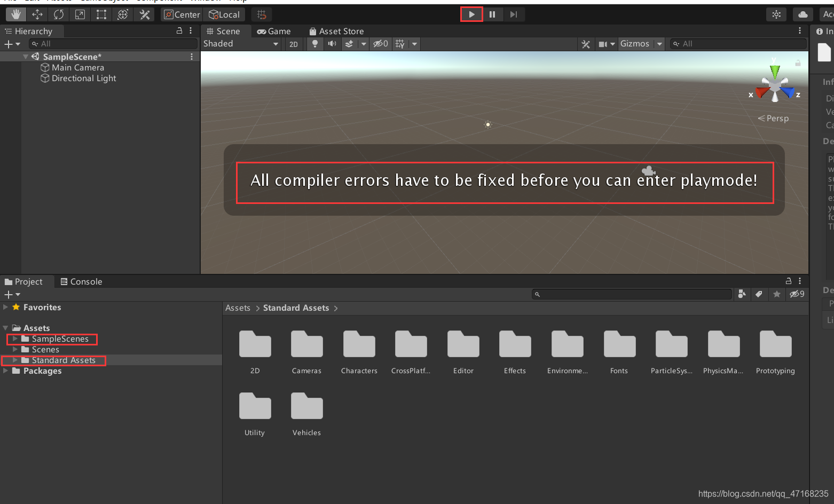Image resolution: width=834 pixels, height=504 pixels.
Task: Toggle hidden packages visibility
Action: (x=797, y=294)
